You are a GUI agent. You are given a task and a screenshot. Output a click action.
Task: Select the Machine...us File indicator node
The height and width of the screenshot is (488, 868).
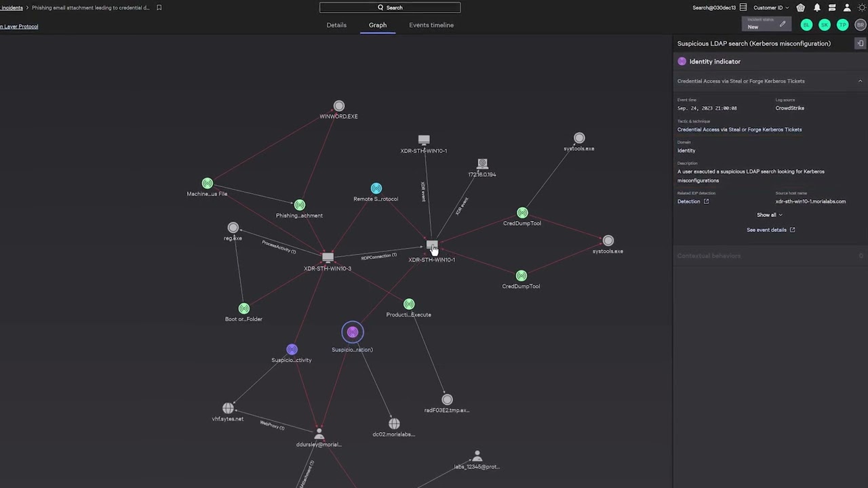coord(208,184)
